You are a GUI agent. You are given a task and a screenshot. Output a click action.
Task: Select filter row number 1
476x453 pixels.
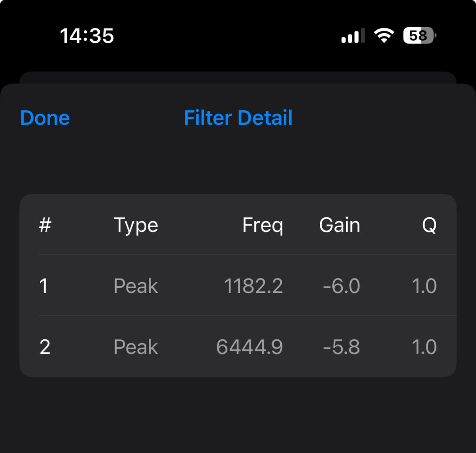(x=44, y=286)
